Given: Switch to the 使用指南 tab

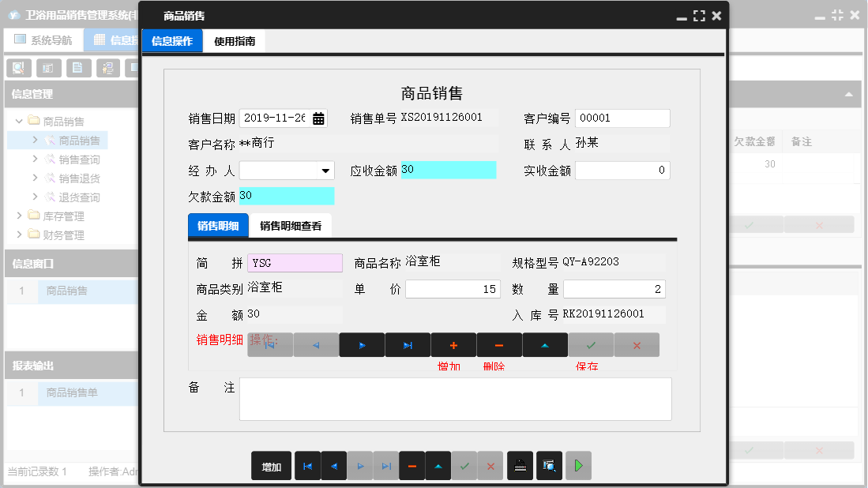Looking at the screenshot, I should [x=235, y=40].
